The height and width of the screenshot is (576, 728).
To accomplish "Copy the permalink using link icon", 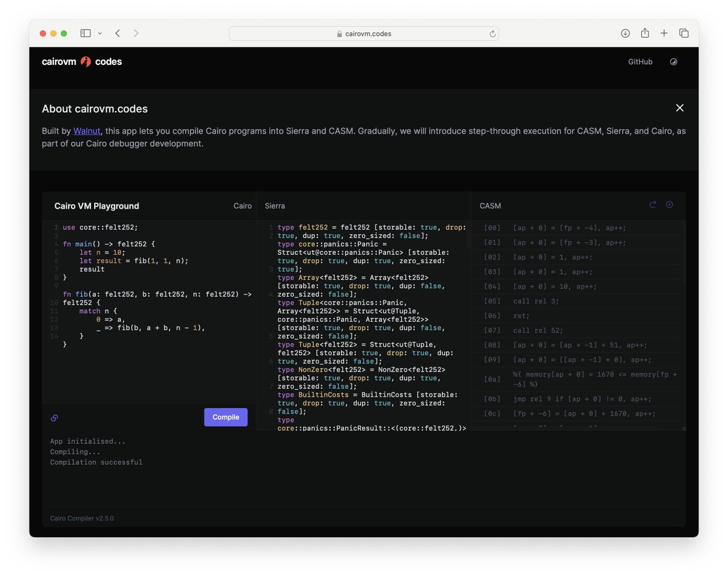I will (x=54, y=418).
